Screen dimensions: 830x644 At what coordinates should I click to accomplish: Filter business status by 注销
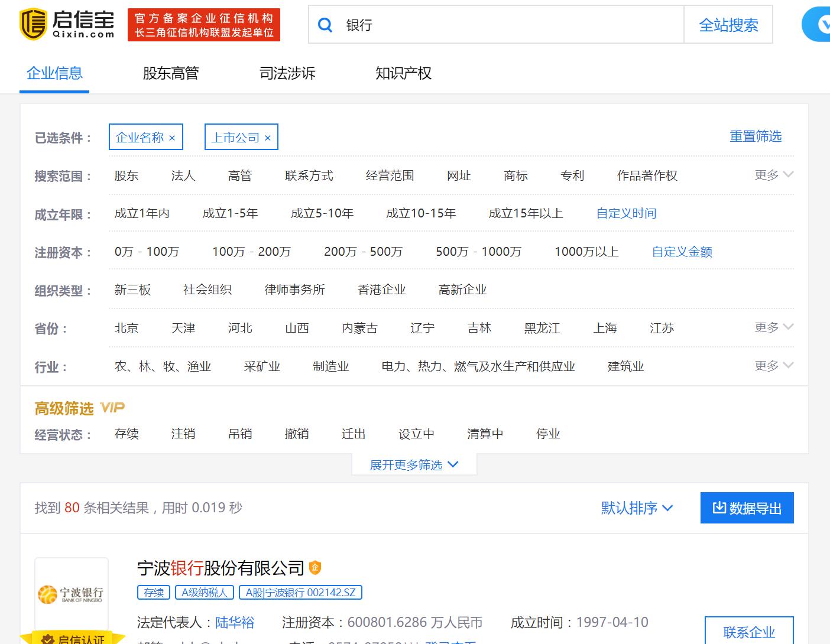183,434
